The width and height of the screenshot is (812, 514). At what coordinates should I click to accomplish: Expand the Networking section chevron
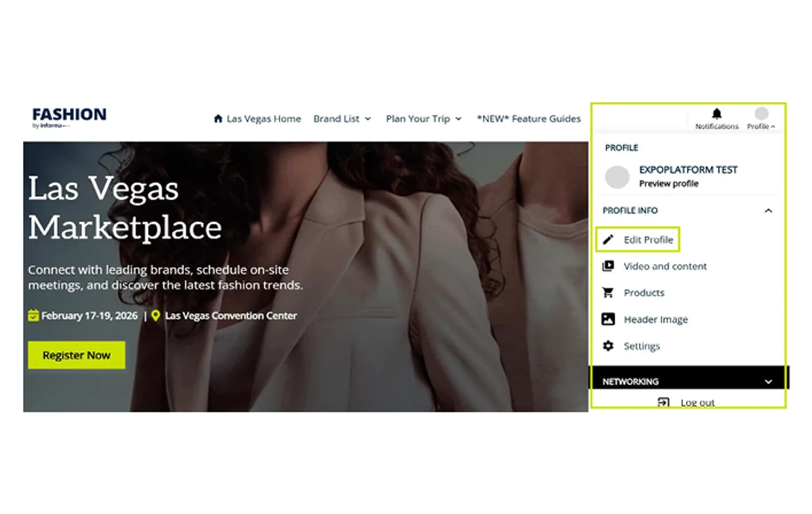pos(768,381)
